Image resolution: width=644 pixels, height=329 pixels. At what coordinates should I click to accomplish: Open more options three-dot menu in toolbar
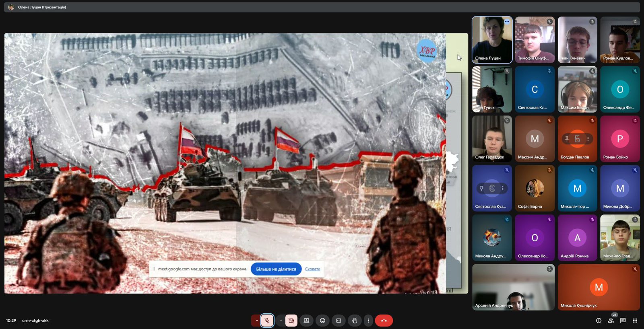pyautogui.click(x=368, y=321)
